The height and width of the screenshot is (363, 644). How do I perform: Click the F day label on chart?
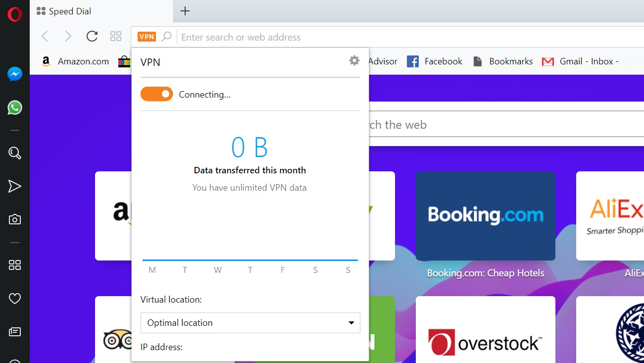point(283,270)
